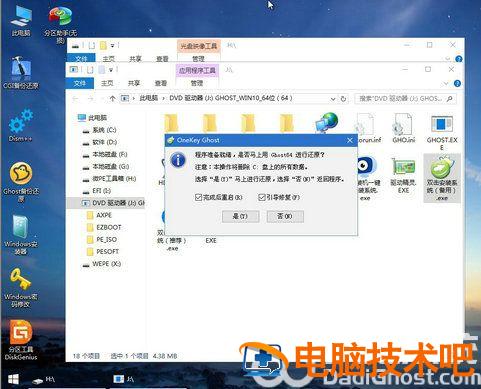Click DVD 驱动器 breadcrumb segment
Viewport: 481px width, 389px height.
(x=231, y=98)
